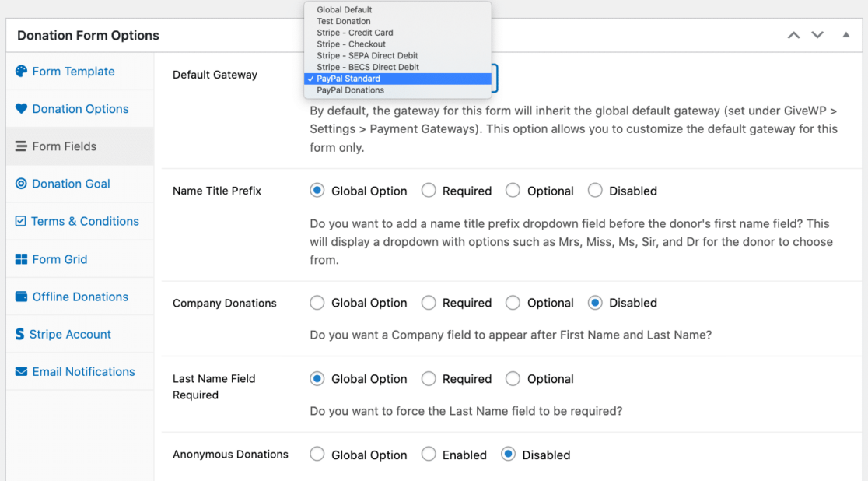Click the Stripe S icon in sidebar

point(20,334)
